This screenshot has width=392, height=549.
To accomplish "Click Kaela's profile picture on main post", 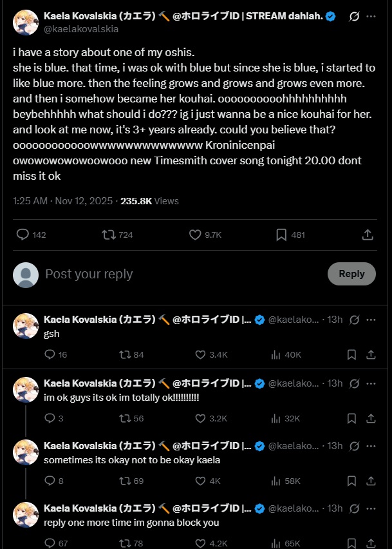I will [x=26, y=22].
